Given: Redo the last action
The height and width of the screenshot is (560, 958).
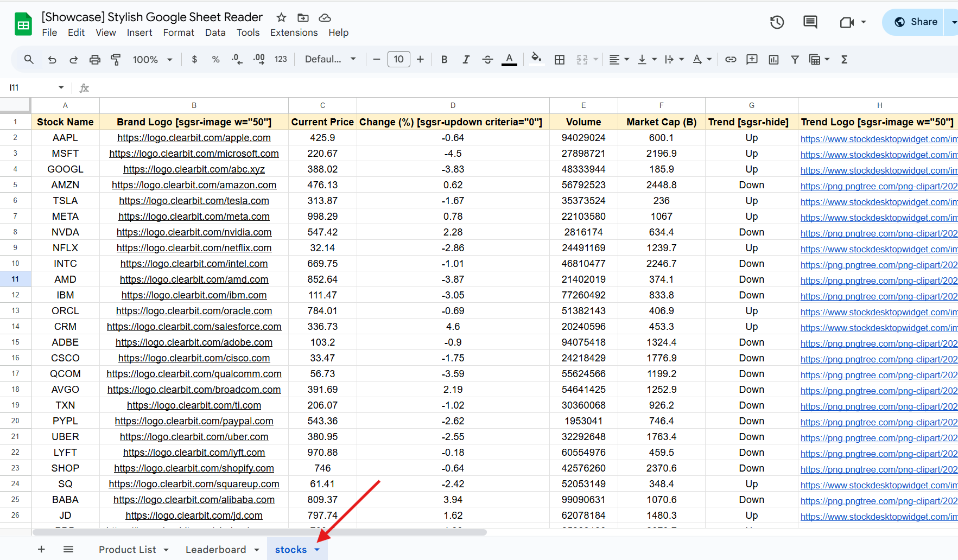Looking at the screenshot, I should pyautogui.click(x=73, y=59).
